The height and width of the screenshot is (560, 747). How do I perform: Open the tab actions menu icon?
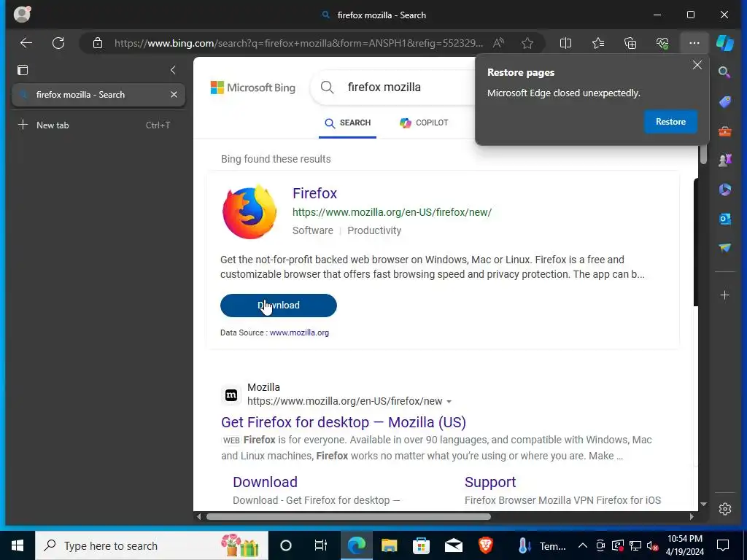tap(23, 70)
